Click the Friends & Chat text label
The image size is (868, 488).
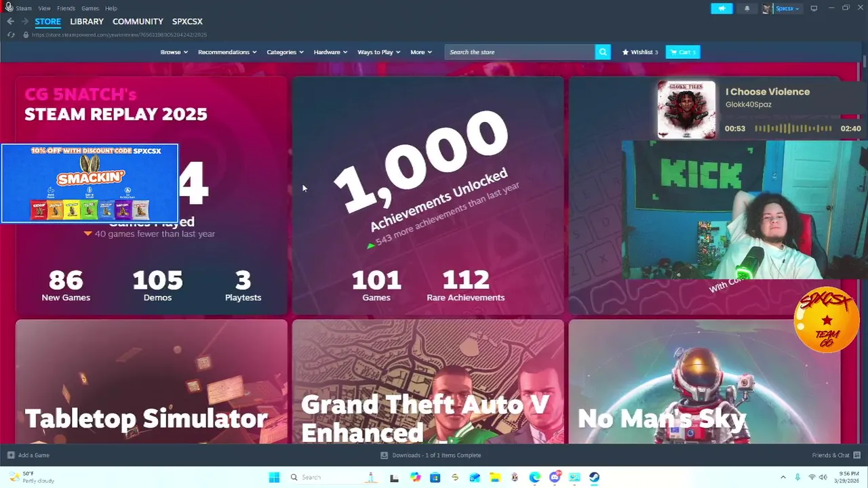pyautogui.click(x=831, y=455)
